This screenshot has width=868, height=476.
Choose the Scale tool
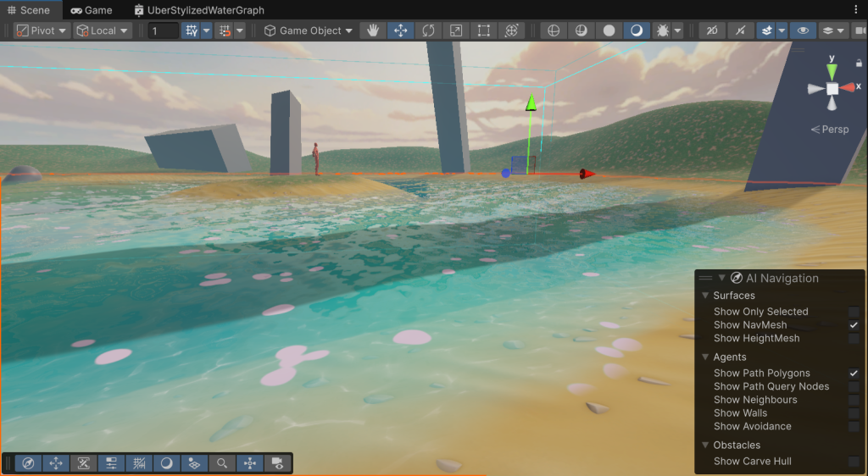[x=456, y=30]
